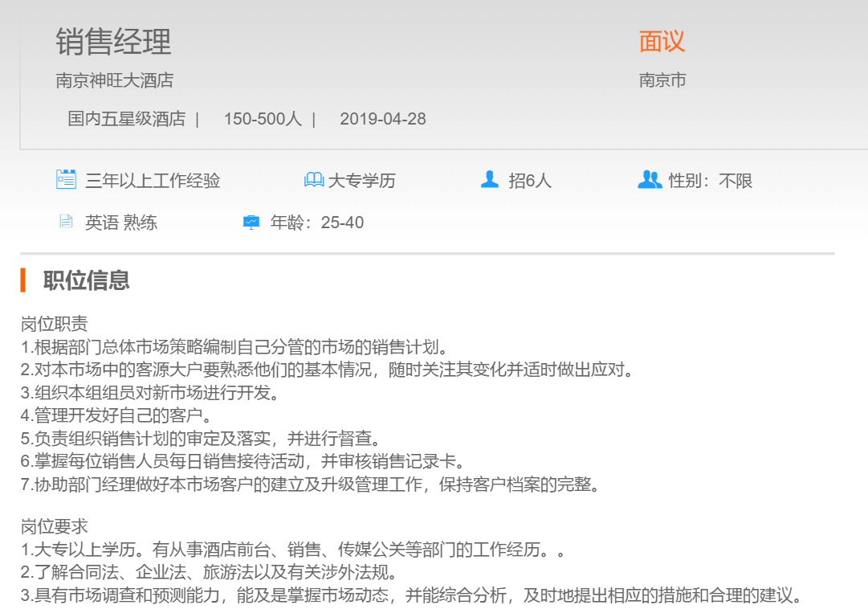Click the calendar icon beside work experience

(x=66, y=179)
